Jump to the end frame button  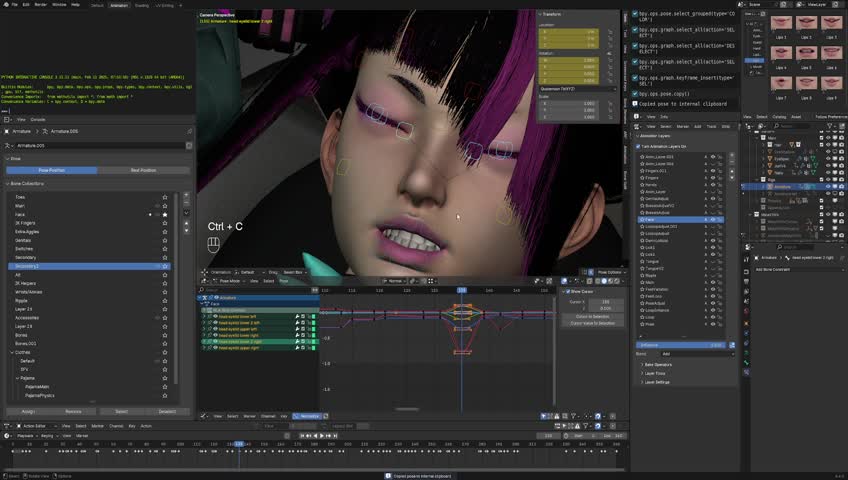(x=335, y=436)
